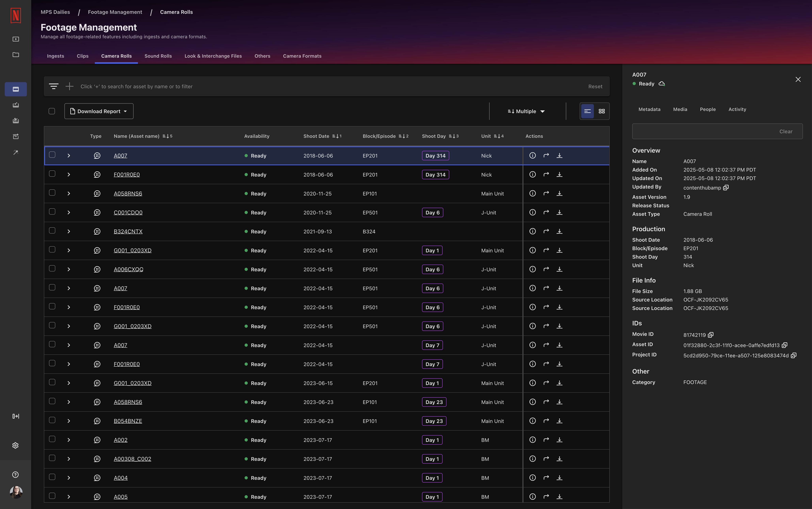Image resolution: width=812 pixels, height=509 pixels.
Task: Copy the Asset ID using its copy icon
Action: coord(784,345)
